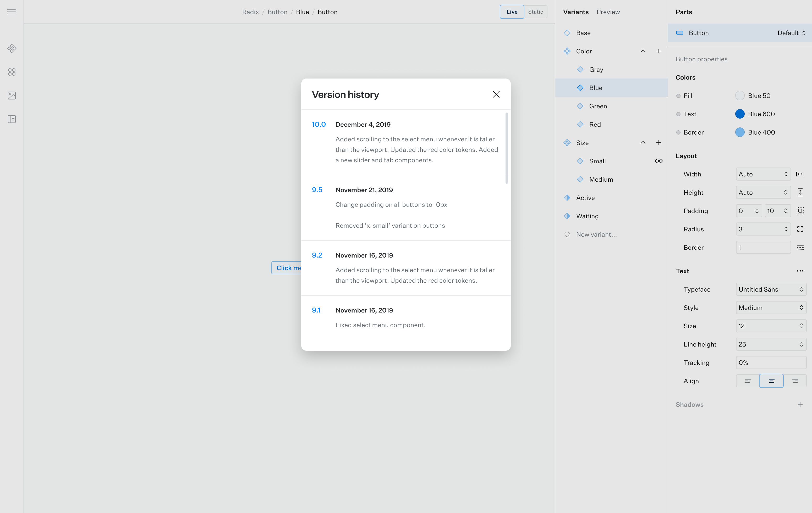This screenshot has width=812, height=513.
Task: Open the Text section three-dot options
Action: 800,271
